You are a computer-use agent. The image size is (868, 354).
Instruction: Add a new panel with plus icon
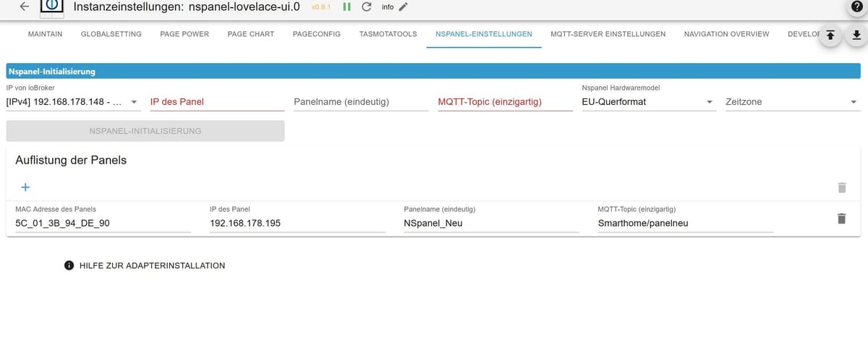tap(25, 187)
